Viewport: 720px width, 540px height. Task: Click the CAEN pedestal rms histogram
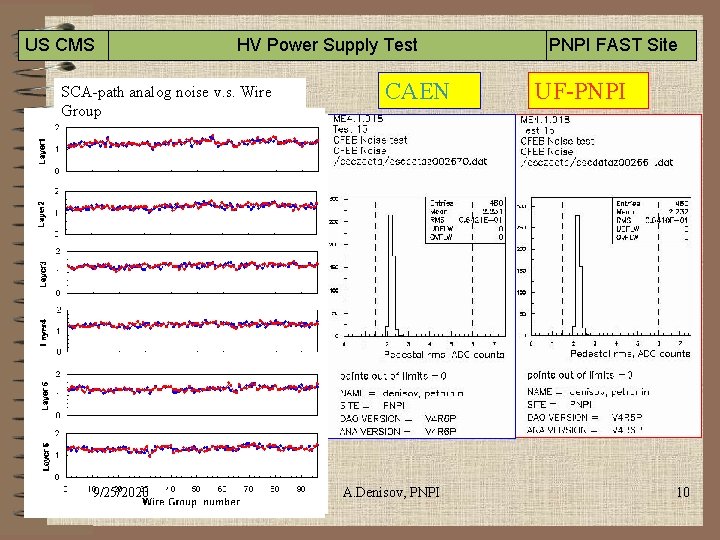click(425, 267)
